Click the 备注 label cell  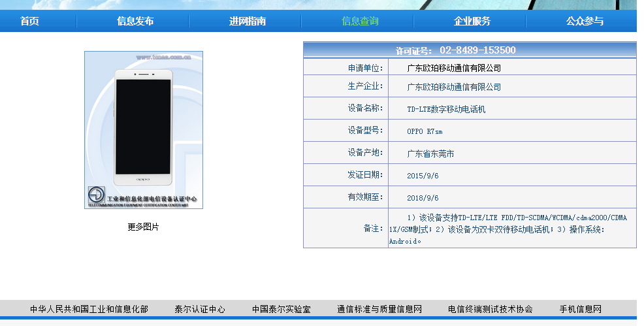pyautogui.click(x=346, y=228)
